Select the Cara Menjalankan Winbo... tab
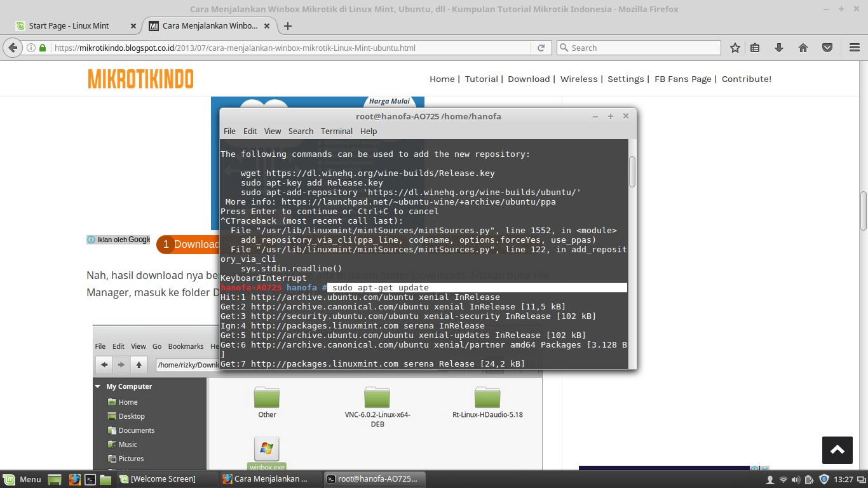Viewport: 868px width, 488px height. [210, 26]
